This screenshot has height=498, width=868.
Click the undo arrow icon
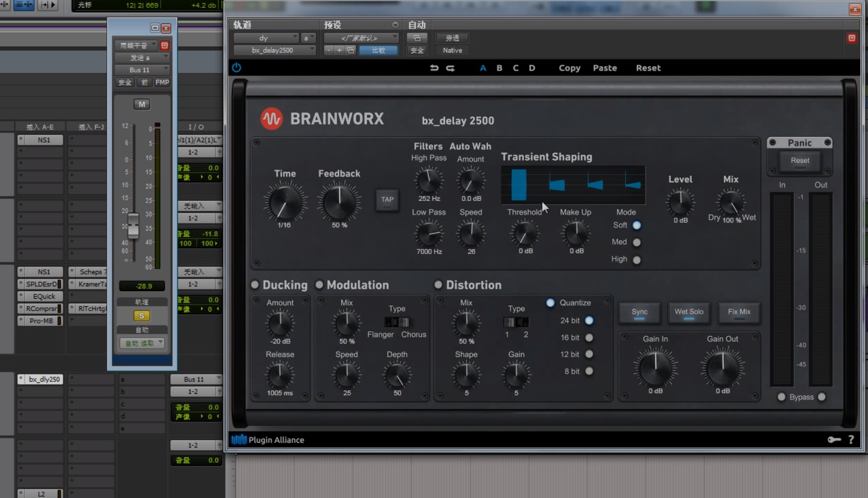coord(434,68)
